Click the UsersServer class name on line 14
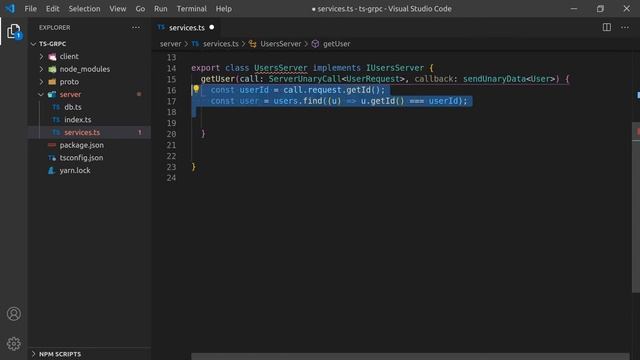Viewport: 640px width, 360px height. pyautogui.click(x=280, y=68)
